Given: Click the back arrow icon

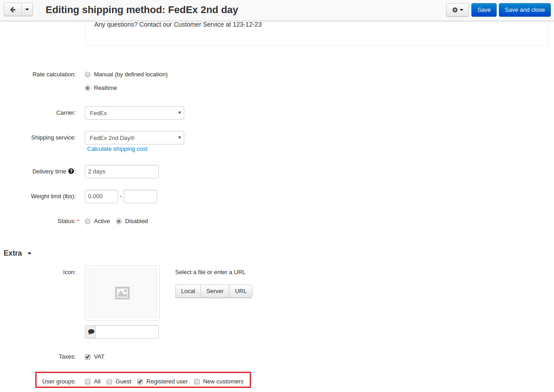Looking at the screenshot, I should (x=13, y=9).
